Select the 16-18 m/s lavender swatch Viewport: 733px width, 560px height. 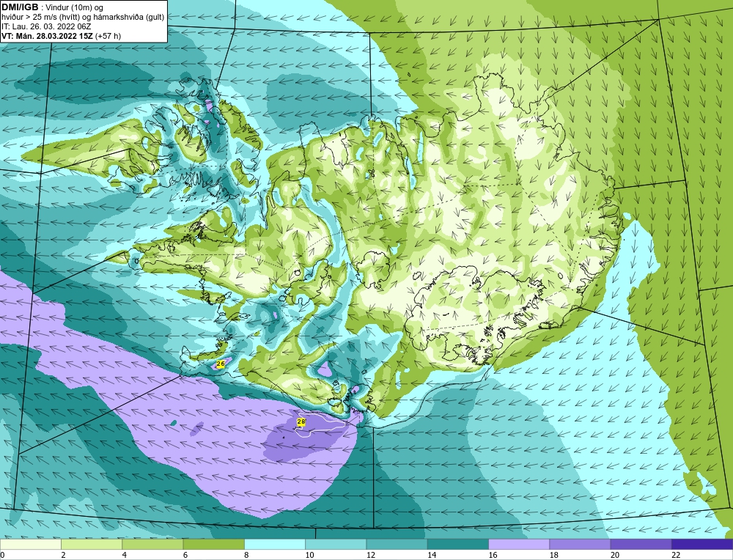(519, 544)
